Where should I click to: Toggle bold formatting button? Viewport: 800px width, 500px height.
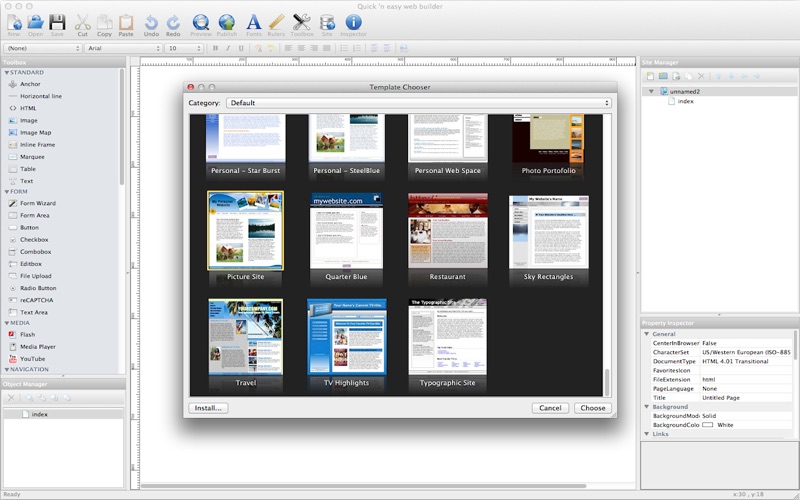click(x=215, y=48)
